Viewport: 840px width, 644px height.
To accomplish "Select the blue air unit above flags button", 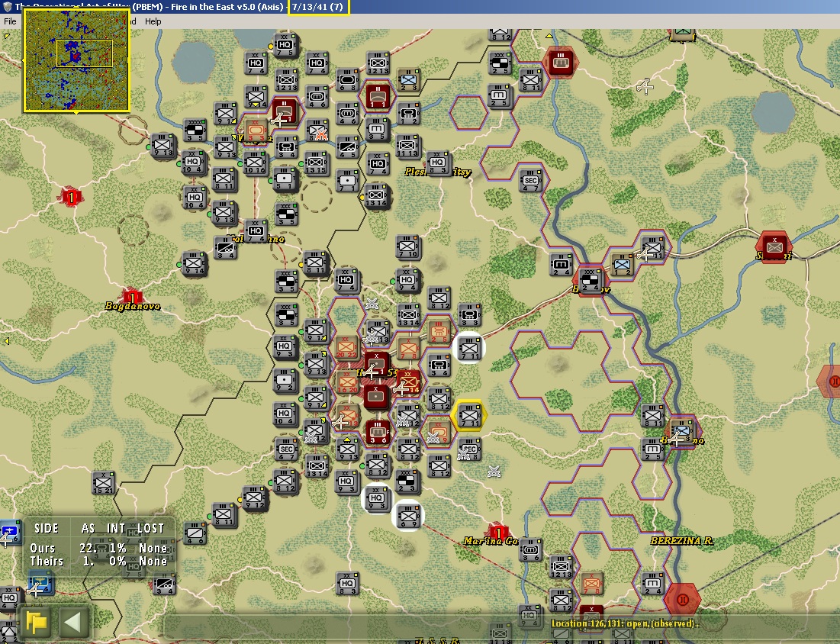I will (x=40, y=583).
